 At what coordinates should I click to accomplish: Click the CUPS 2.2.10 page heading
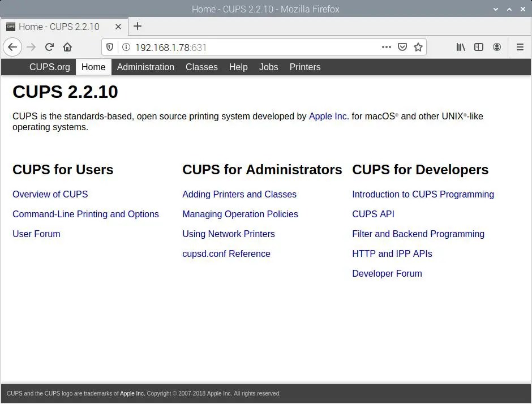(65, 92)
